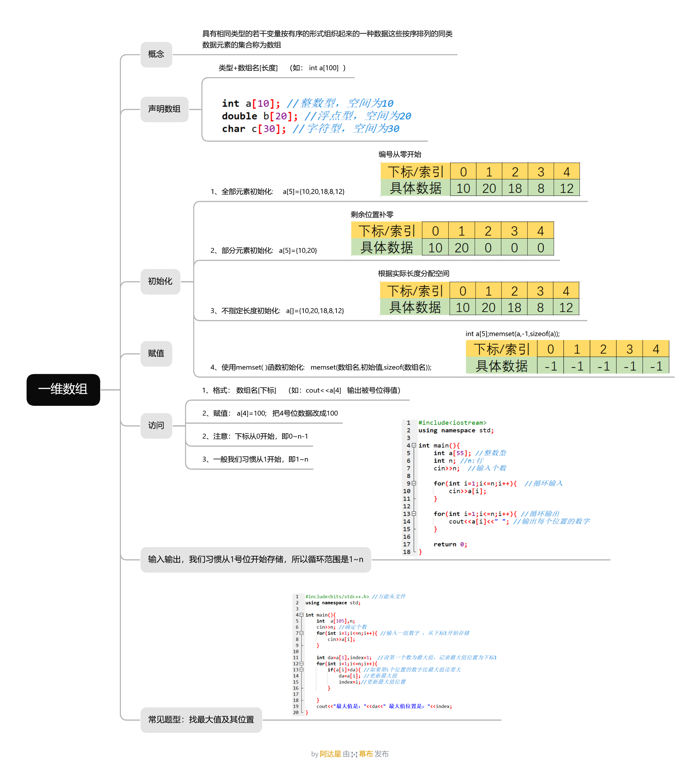Click fold marker at line 13 of iostream code
Screen dimensions: 700x767
click(x=414, y=514)
